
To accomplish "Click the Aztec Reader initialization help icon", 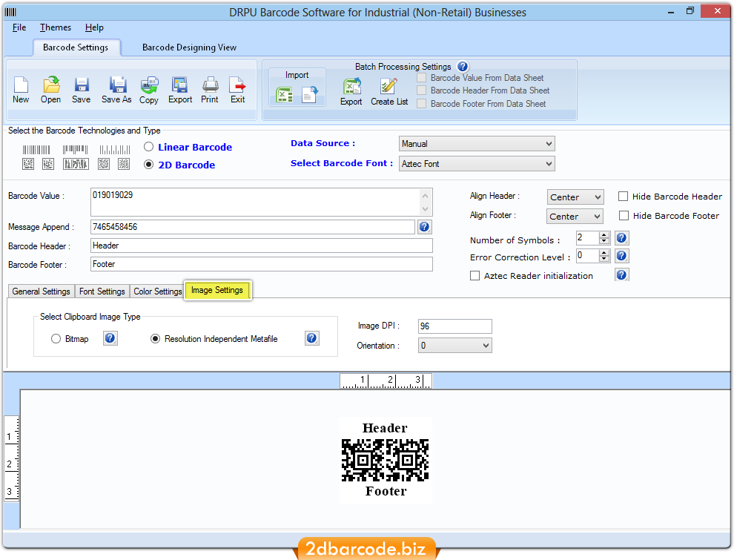I will tap(621, 274).
